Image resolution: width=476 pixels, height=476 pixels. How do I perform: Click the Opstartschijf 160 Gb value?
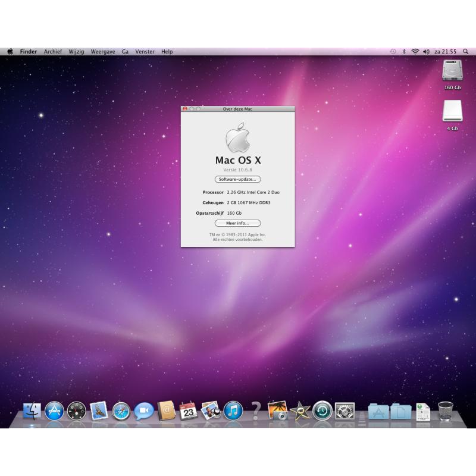pos(234,213)
